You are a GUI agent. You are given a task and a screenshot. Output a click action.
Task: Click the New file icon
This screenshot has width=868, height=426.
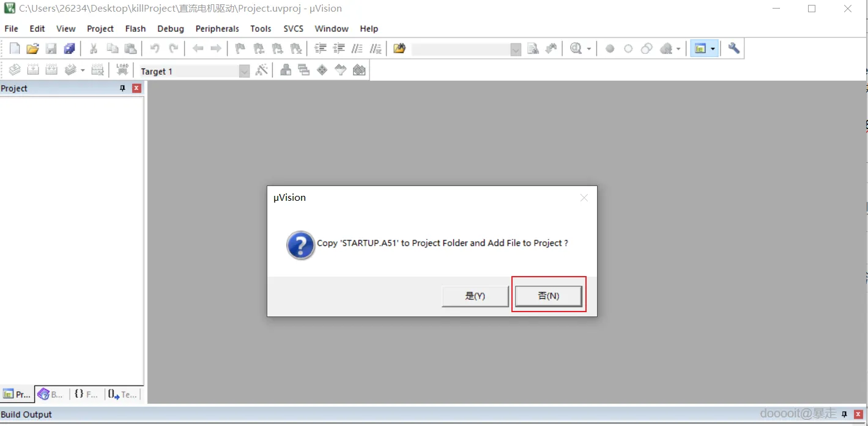[x=15, y=49]
